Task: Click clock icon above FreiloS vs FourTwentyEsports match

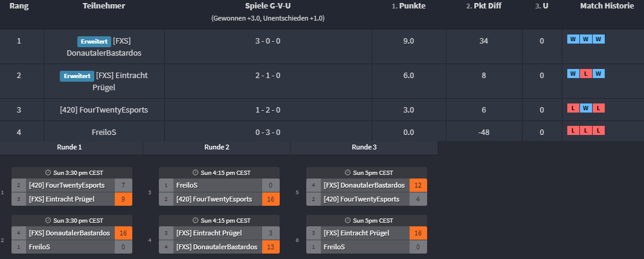Action: tap(195, 172)
